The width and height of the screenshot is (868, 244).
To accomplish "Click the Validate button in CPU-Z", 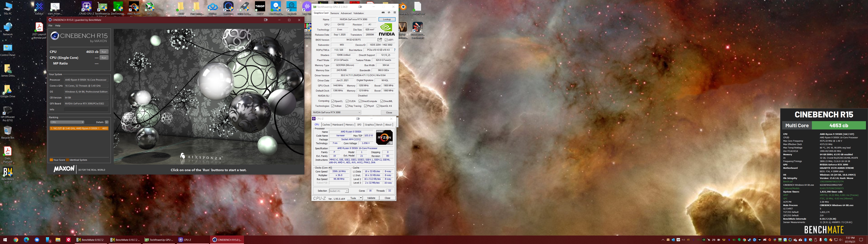I will [371, 198].
